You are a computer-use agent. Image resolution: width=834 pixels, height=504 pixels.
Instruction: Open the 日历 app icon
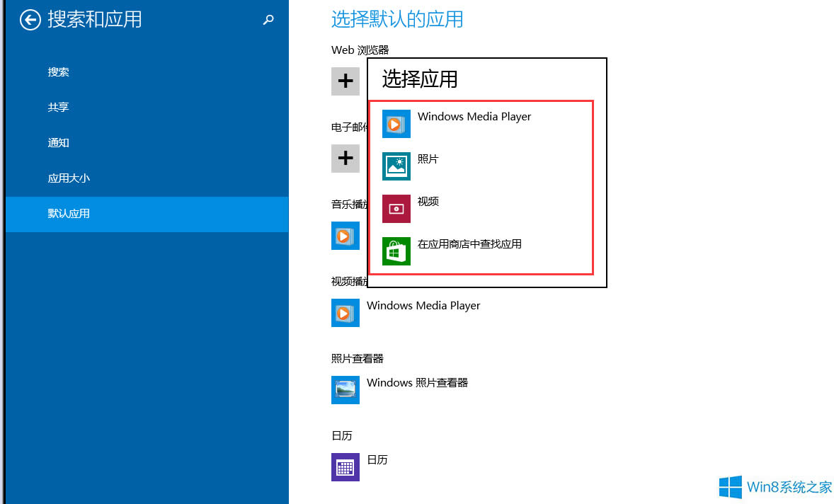pos(345,467)
